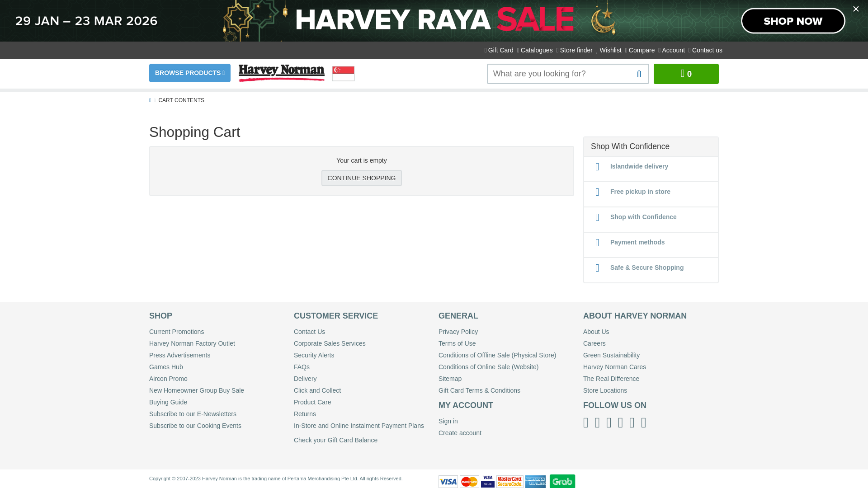Open New Homeowner Group Buy Sale

coord(197,390)
